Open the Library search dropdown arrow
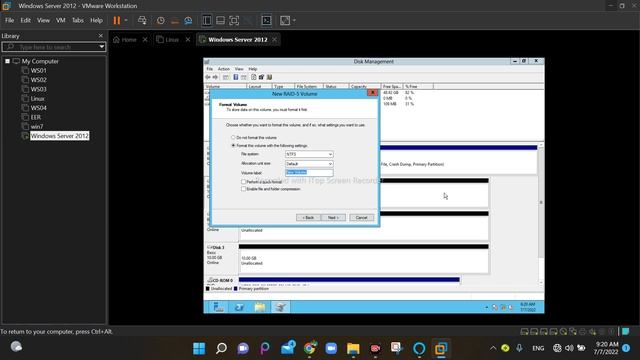Image resolution: width=640 pixels, height=360 pixels. coord(102,47)
